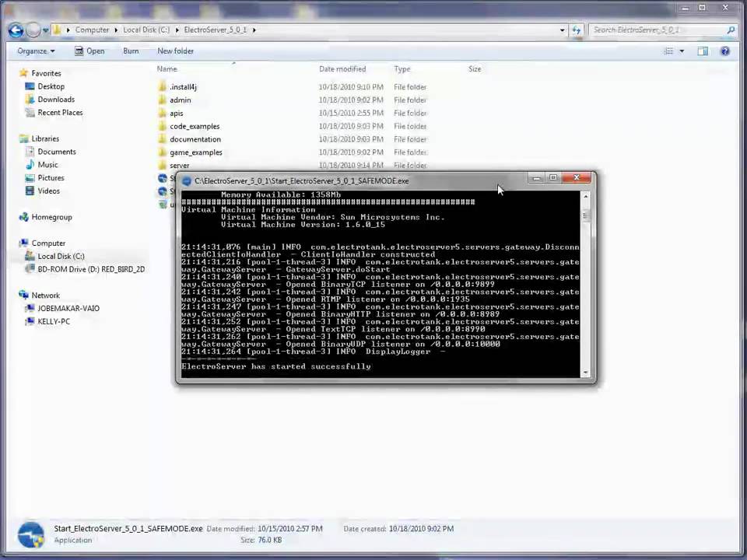Select the ElectroServer_5_0_1 breadcrumb segment

coord(216,30)
